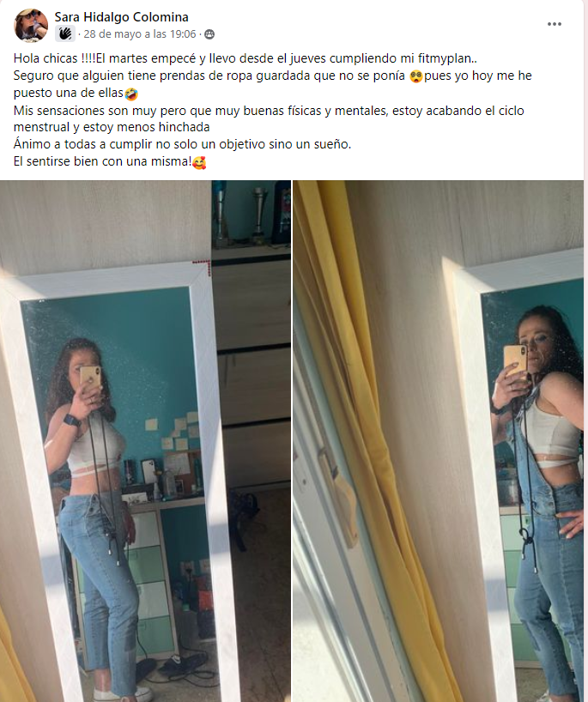Click the author name Sara Hidalgo Colomina
Image resolution: width=588 pixels, height=702 pixels.
click(121, 17)
